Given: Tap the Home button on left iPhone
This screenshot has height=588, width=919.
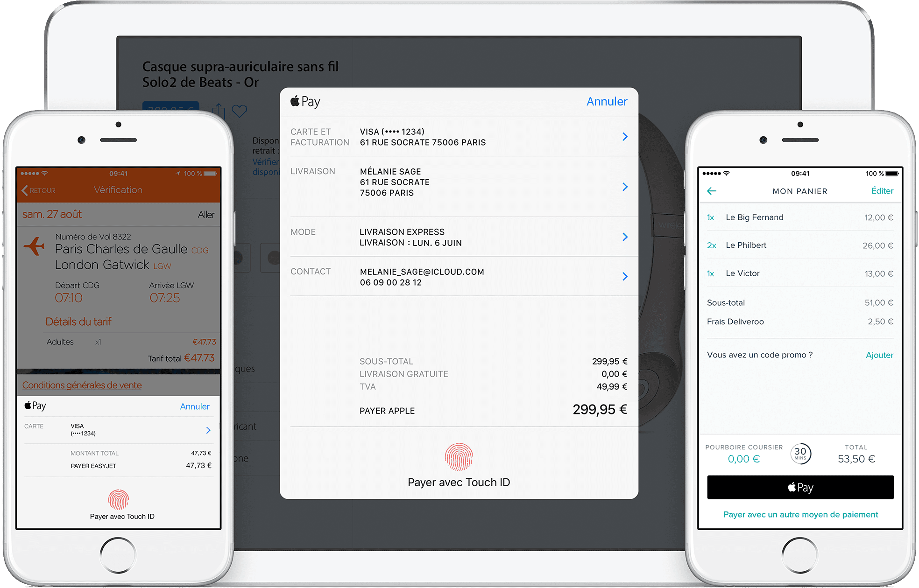Looking at the screenshot, I should pos(118,555).
